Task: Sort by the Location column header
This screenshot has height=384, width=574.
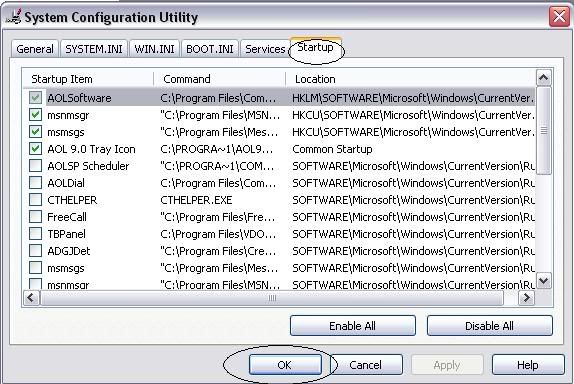Action: click(x=410, y=79)
